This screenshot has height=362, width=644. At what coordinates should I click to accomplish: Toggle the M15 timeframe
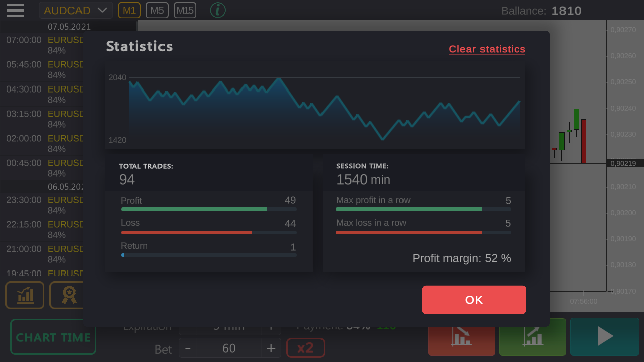click(184, 10)
